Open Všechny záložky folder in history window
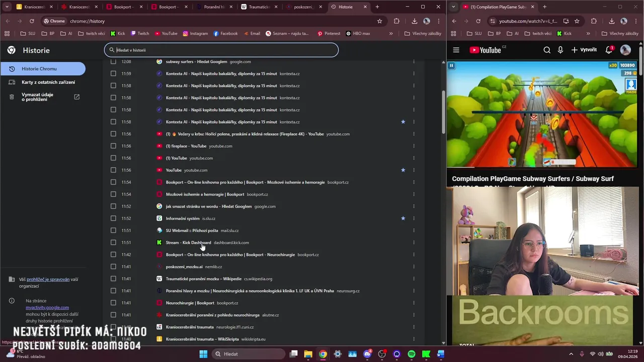The image size is (644, 362). (423, 34)
